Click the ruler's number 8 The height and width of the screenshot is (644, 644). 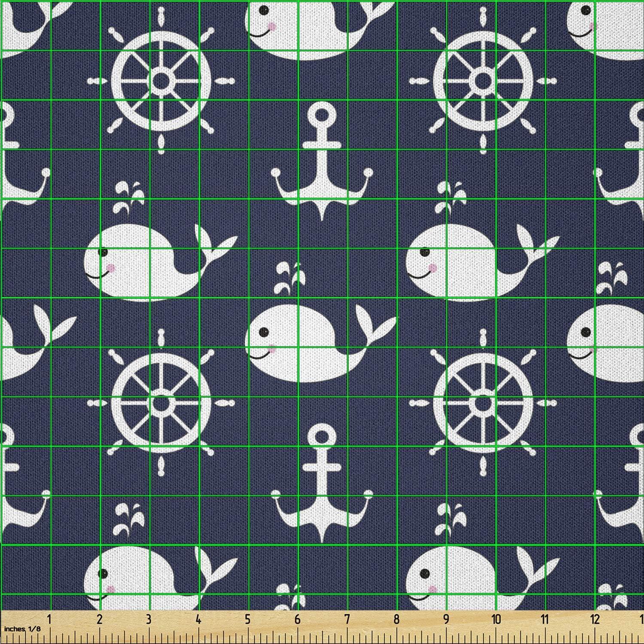click(396, 620)
